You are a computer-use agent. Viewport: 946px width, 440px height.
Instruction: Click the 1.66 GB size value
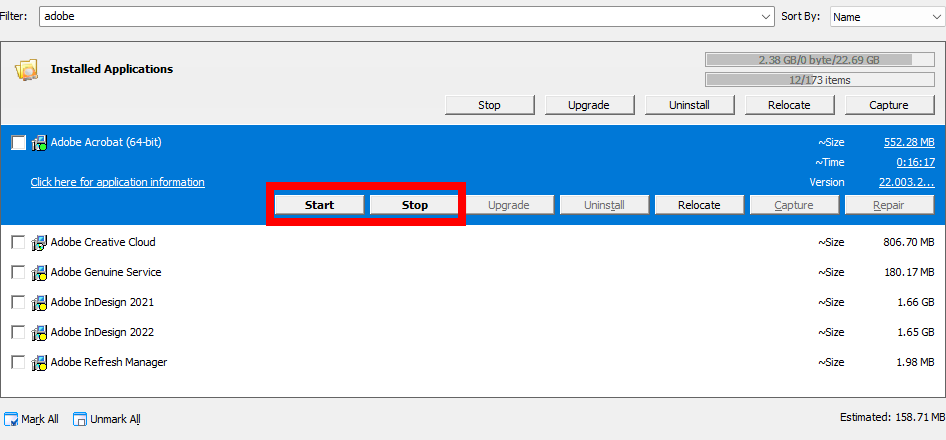pyautogui.click(x=916, y=302)
